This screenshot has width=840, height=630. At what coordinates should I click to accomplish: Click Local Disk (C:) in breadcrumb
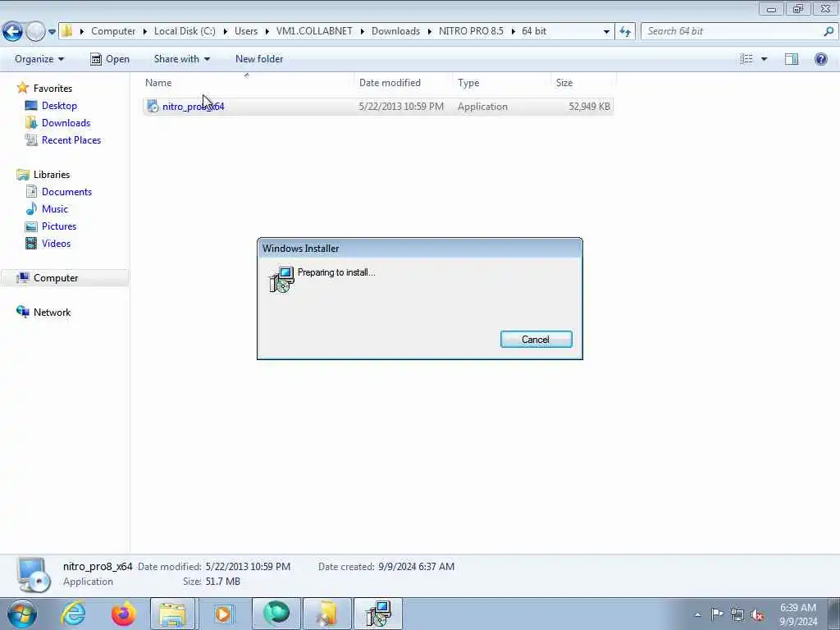tap(185, 31)
